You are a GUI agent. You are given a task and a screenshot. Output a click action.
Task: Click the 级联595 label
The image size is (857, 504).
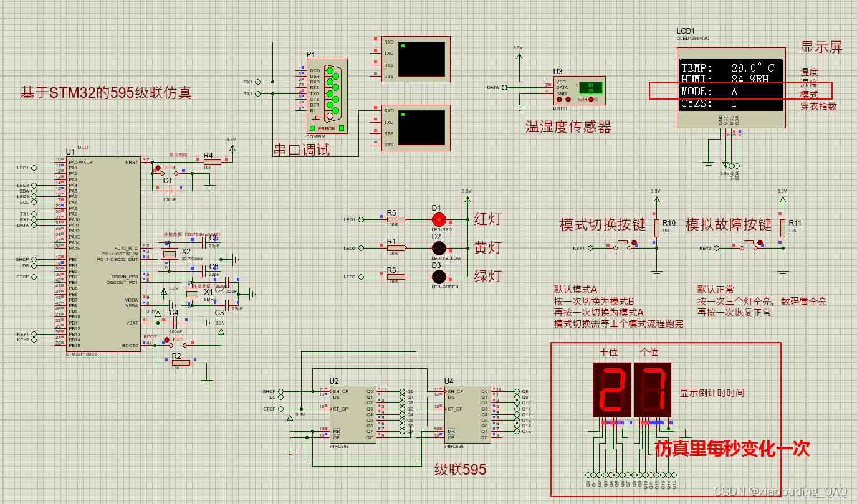[460, 470]
